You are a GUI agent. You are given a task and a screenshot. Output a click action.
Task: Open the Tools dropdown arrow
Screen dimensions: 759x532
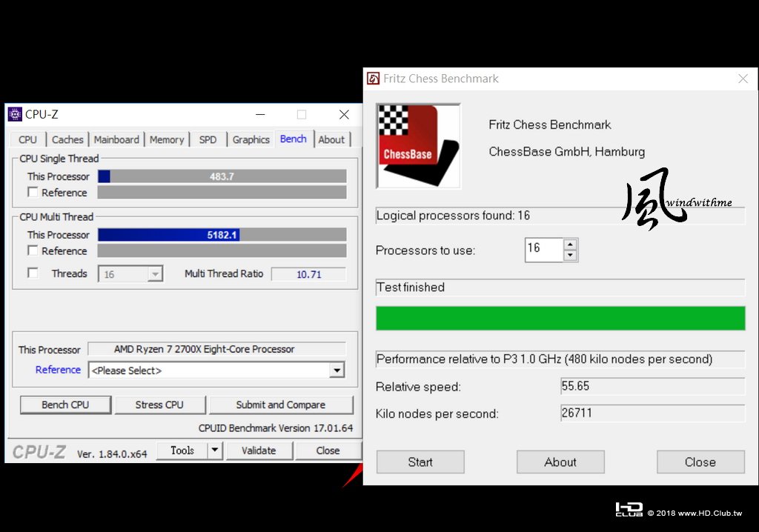pyautogui.click(x=214, y=450)
